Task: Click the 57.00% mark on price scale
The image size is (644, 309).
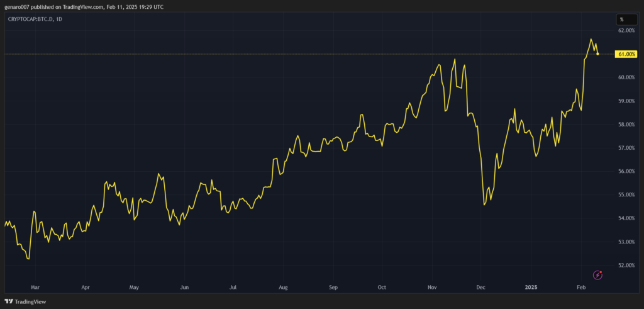Action: coord(626,148)
